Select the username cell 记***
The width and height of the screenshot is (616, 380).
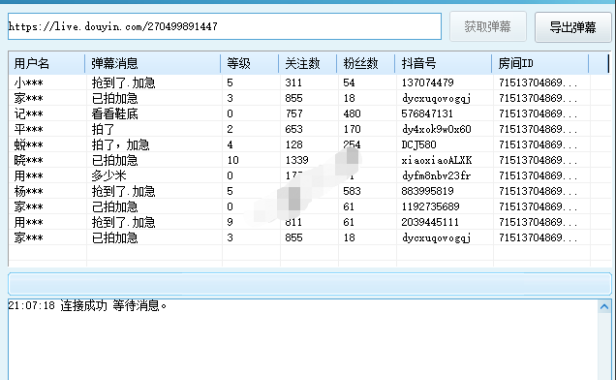(x=28, y=114)
